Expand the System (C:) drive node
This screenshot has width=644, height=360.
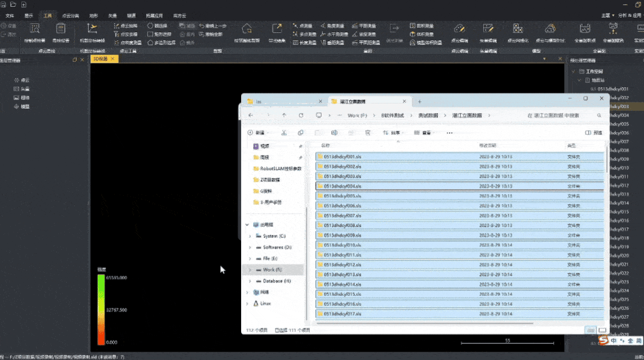point(250,236)
